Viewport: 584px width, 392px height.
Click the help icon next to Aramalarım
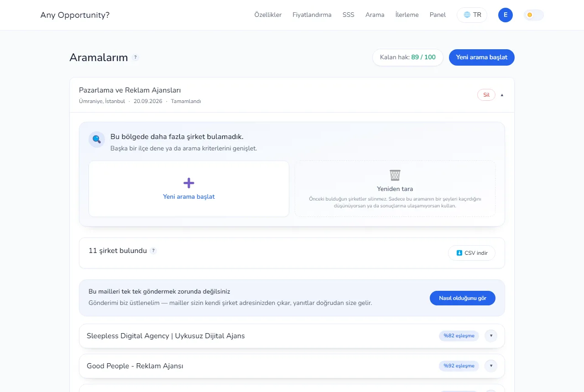(x=136, y=57)
